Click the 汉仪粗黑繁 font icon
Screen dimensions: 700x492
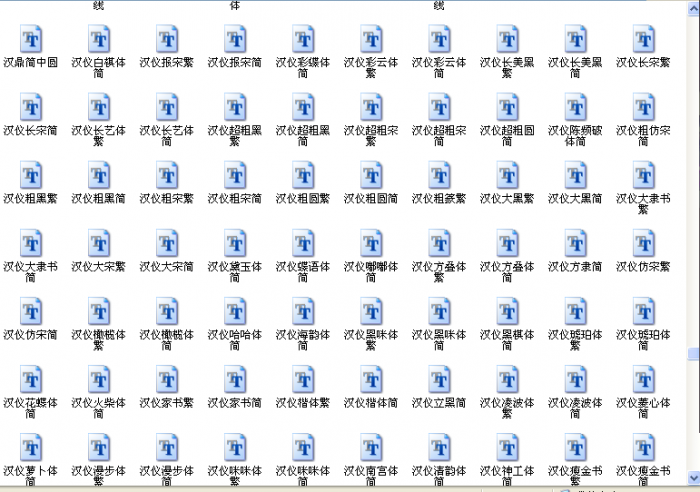(31, 175)
